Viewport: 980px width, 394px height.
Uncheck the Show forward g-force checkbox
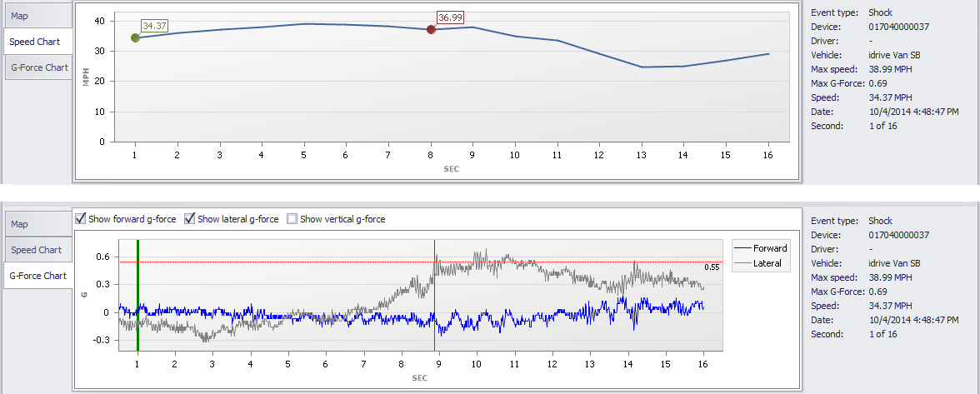[81, 219]
